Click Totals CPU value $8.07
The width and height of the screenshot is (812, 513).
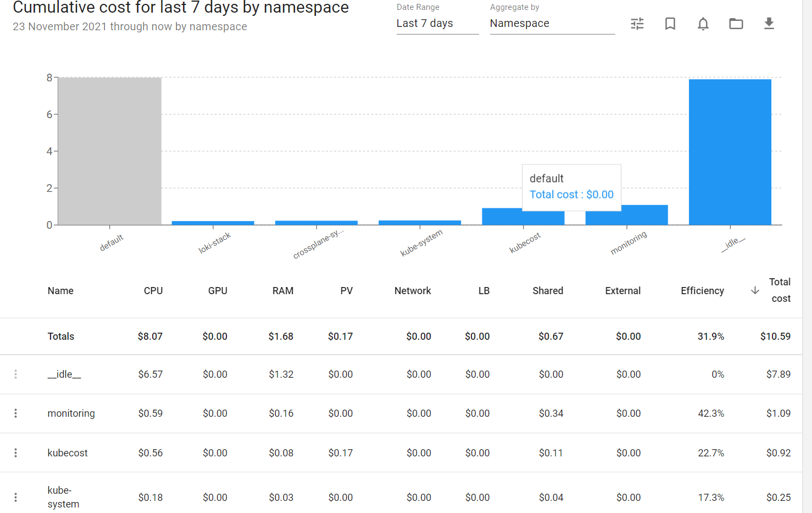point(151,337)
